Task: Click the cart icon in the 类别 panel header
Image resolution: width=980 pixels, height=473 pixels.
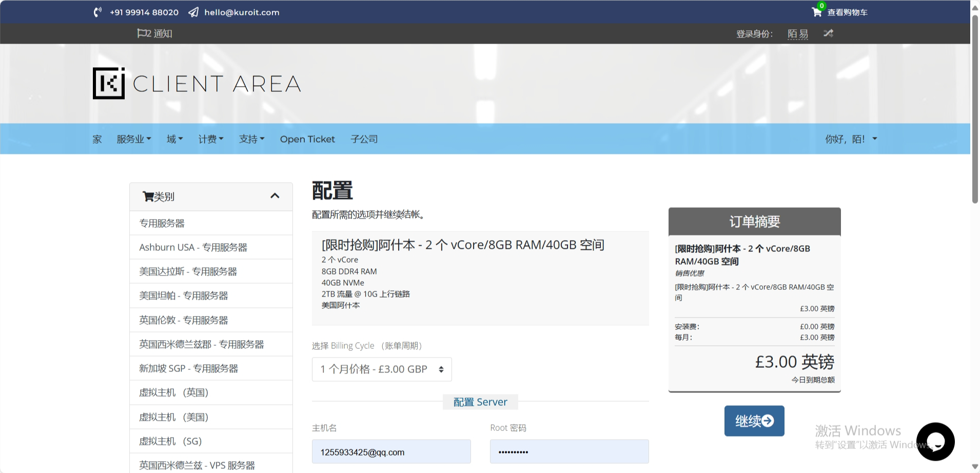Action: point(148,196)
